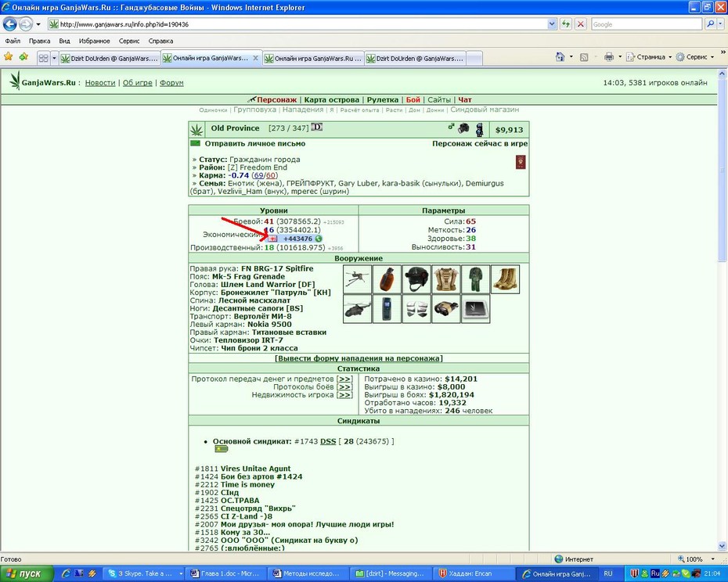
Task: Click the green envelope letter icon
Action: coord(196,143)
